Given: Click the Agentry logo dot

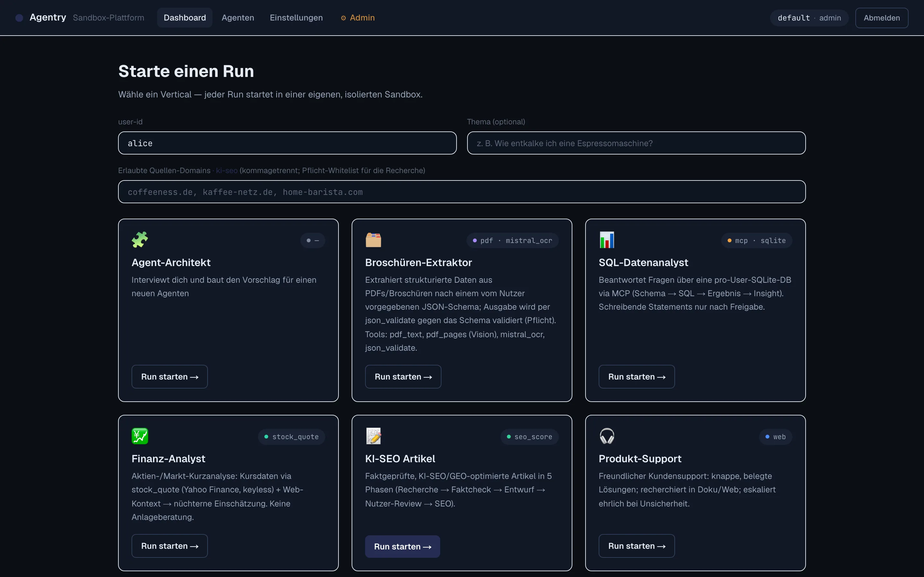Looking at the screenshot, I should coord(19,18).
